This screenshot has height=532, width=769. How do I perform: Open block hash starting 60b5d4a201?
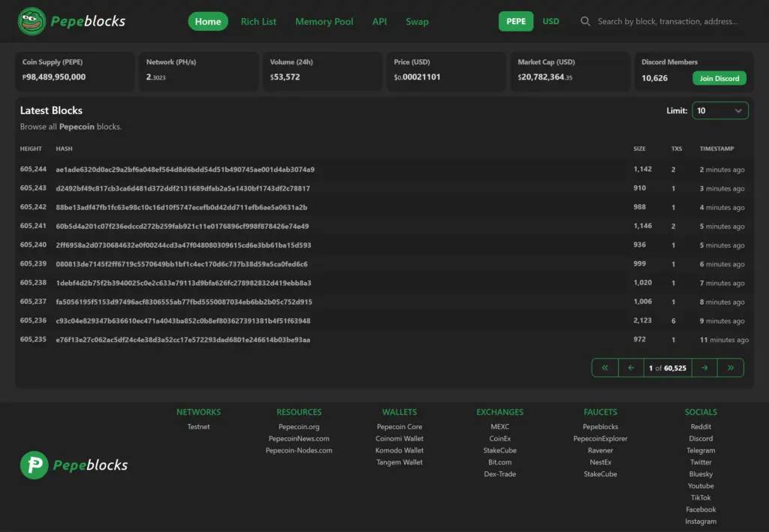coord(182,227)
